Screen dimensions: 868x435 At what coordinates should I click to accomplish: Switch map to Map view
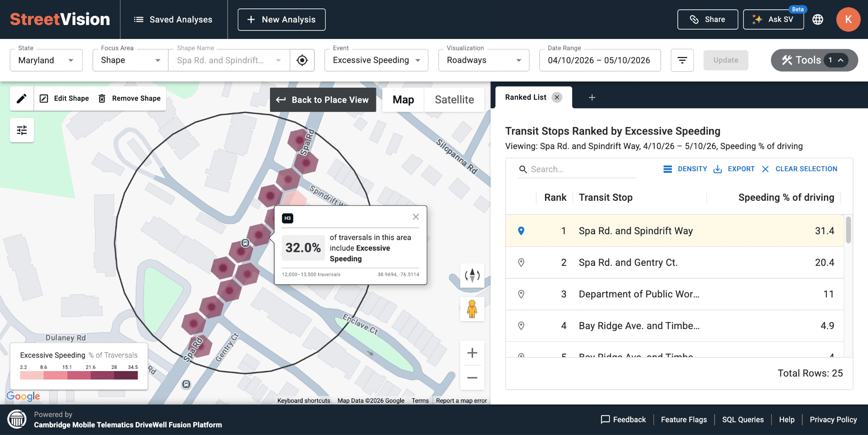pyautogui.click(x=403, y=100)
